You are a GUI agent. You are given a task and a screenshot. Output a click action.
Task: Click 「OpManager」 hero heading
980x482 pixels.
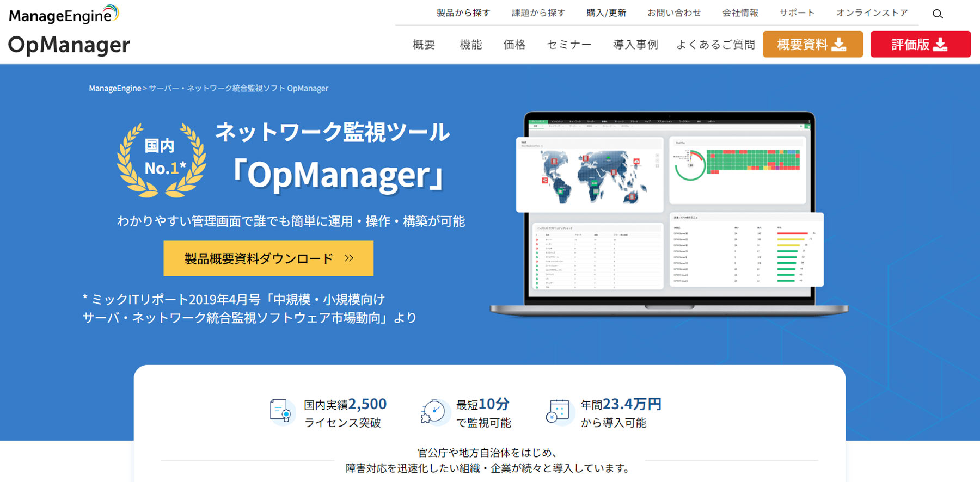[x=338, y=176]
